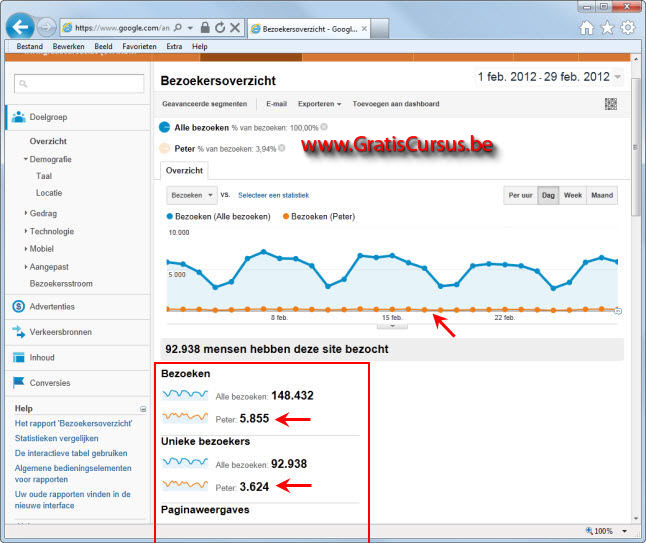The image size is (646, 543).
Task: Click the blue Alle bezoeken segment circle
Action: pos(164,127)
